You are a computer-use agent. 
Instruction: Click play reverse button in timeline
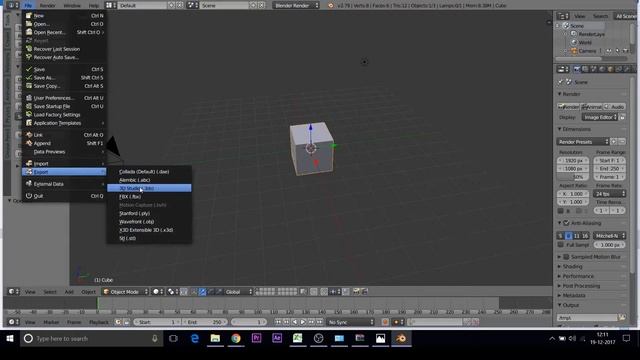coord(295,322)
